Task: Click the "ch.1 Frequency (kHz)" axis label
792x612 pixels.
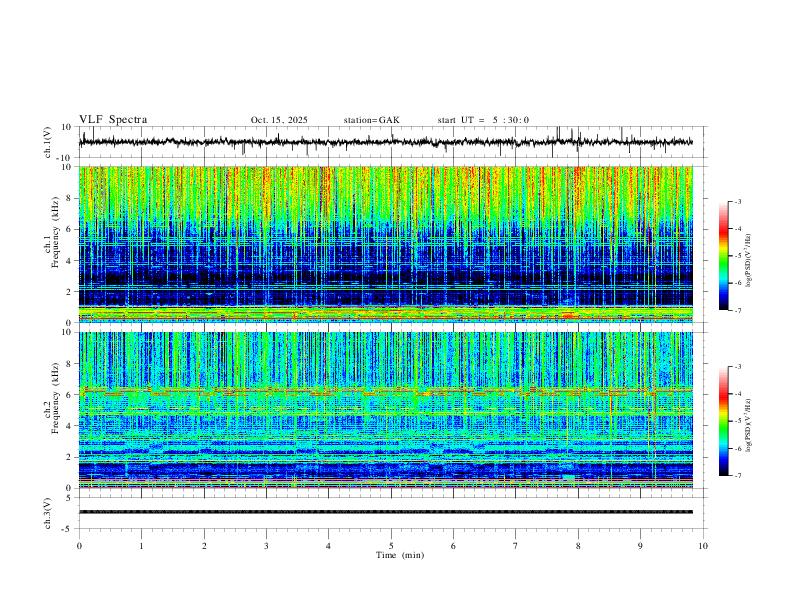Action: 52,234
